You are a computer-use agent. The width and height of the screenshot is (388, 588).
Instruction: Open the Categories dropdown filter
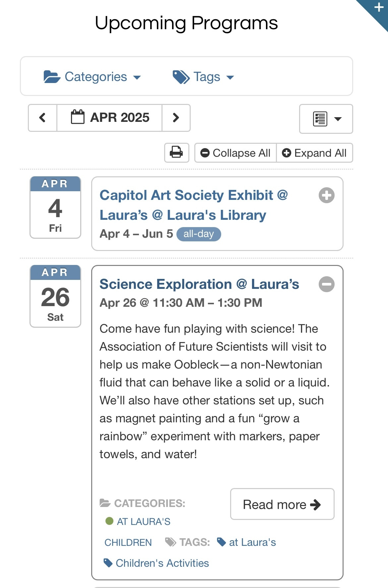[92, 77]
